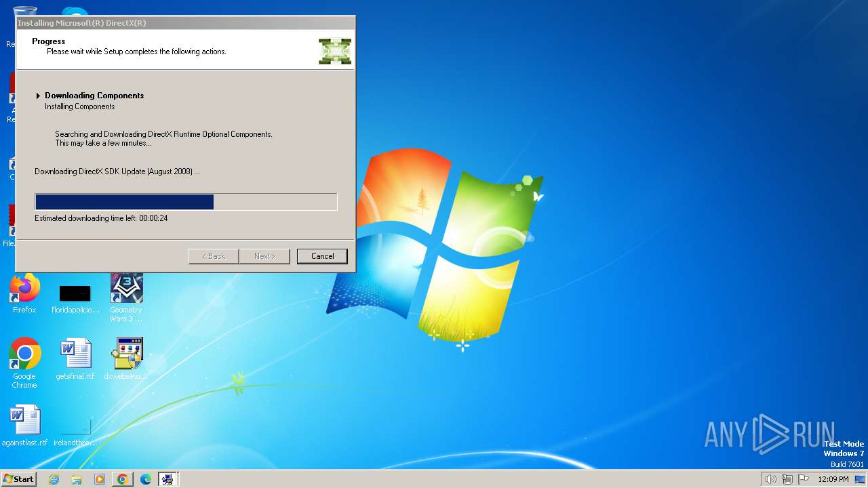
Task: Select the againstlast.rtf document icon
Action: (24, 426)
